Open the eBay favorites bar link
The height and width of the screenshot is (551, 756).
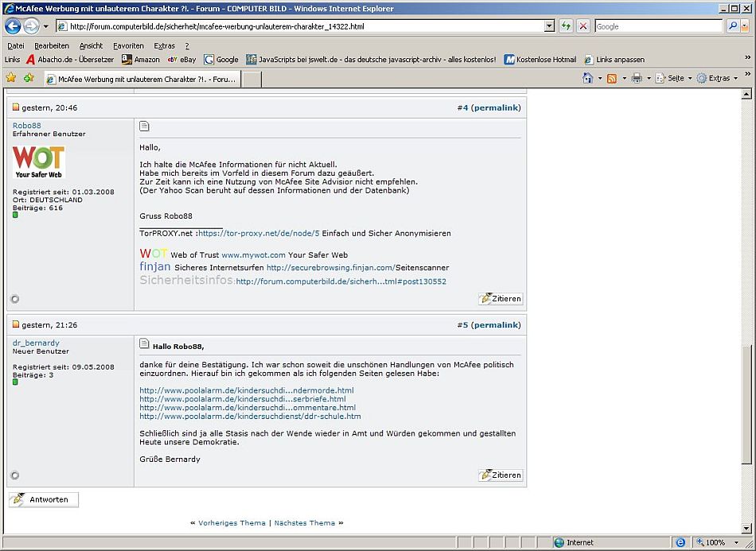pos(181,60)
